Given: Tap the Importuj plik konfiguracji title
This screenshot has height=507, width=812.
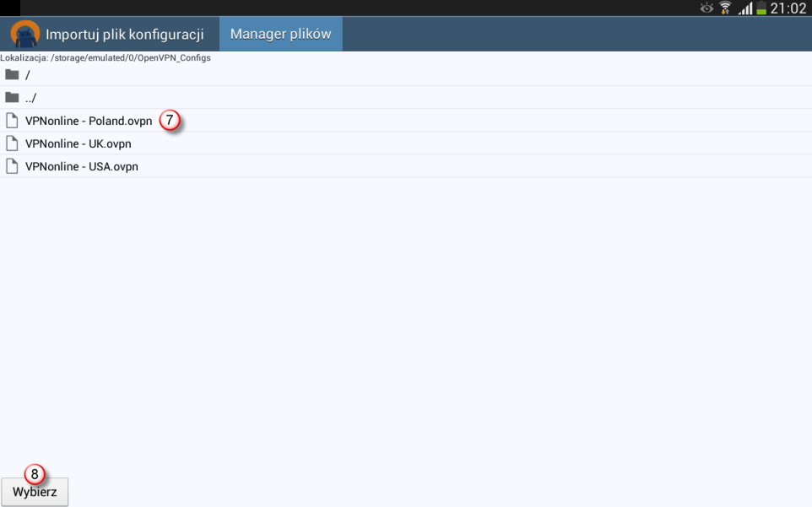Looking at the screenshot, I should tap(124, 34).
